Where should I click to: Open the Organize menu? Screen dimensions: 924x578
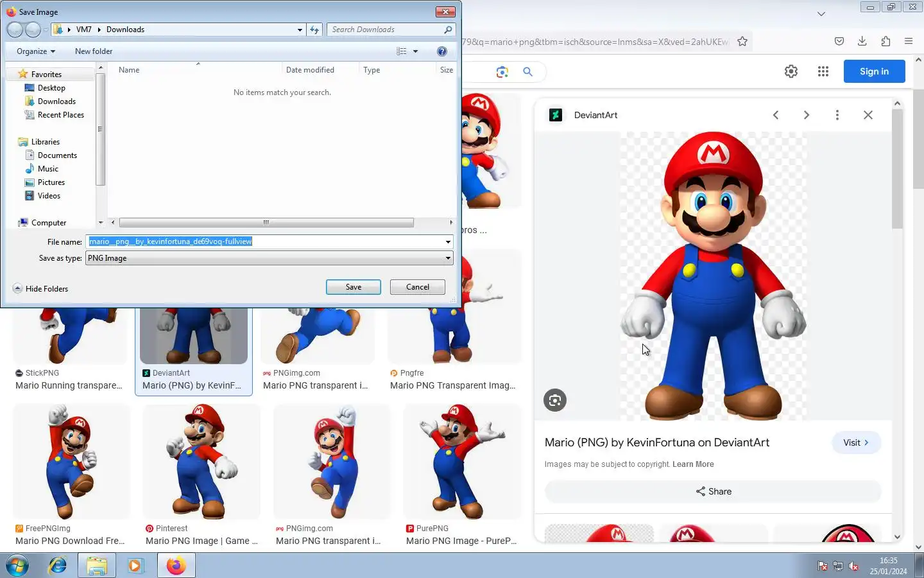pyautogui.click(x=36, y=51)
